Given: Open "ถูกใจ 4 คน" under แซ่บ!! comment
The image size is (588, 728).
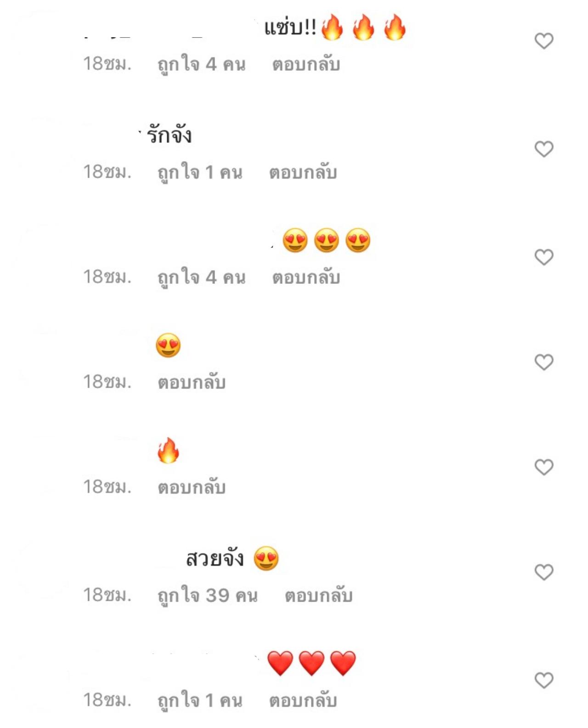Looking at the screenshot, I should [x=201, y=65].
